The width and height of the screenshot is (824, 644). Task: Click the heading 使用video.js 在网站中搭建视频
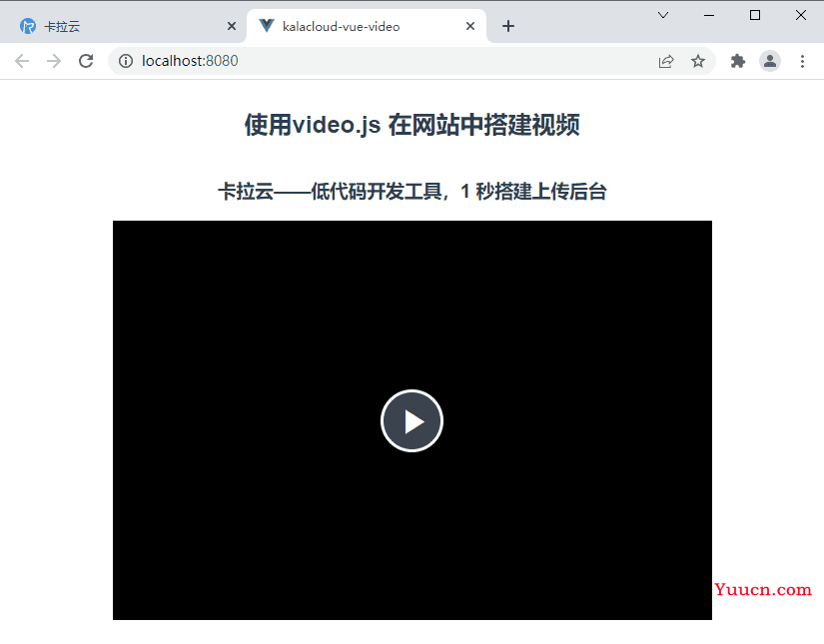pyautogui.click(x=412, y=125)
